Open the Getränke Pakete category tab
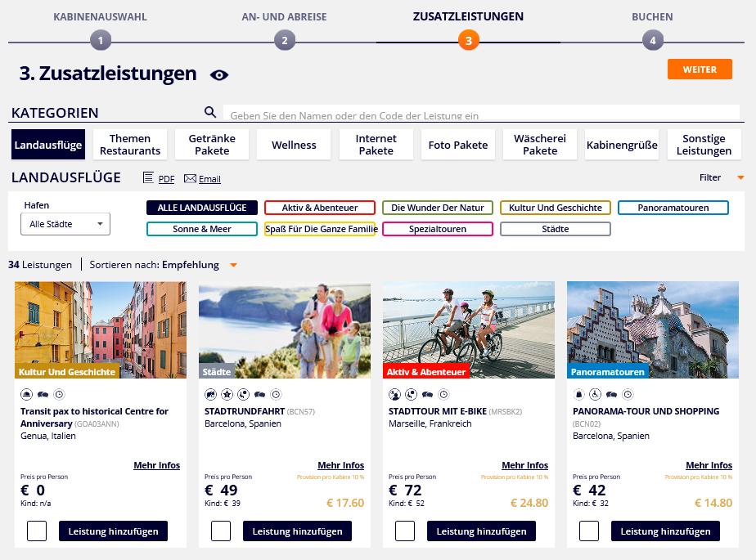Viewport: 756px width, 560px height. coord(212,145)
